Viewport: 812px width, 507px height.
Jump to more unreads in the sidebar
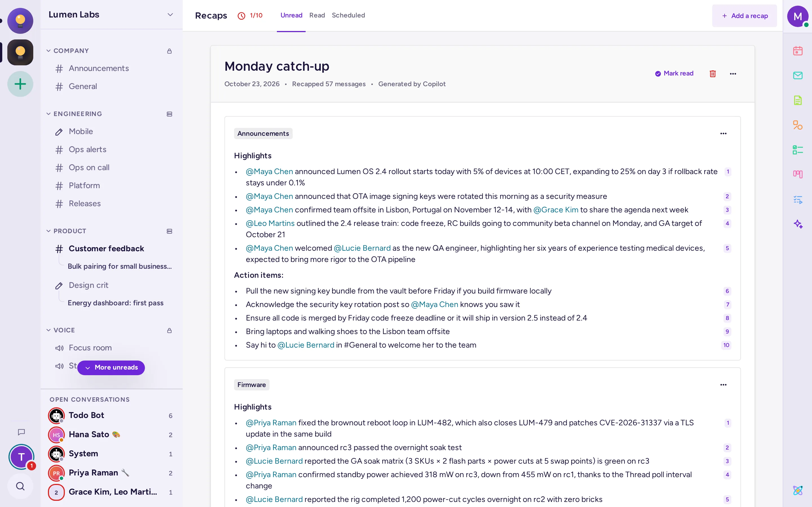coord(111,368)
